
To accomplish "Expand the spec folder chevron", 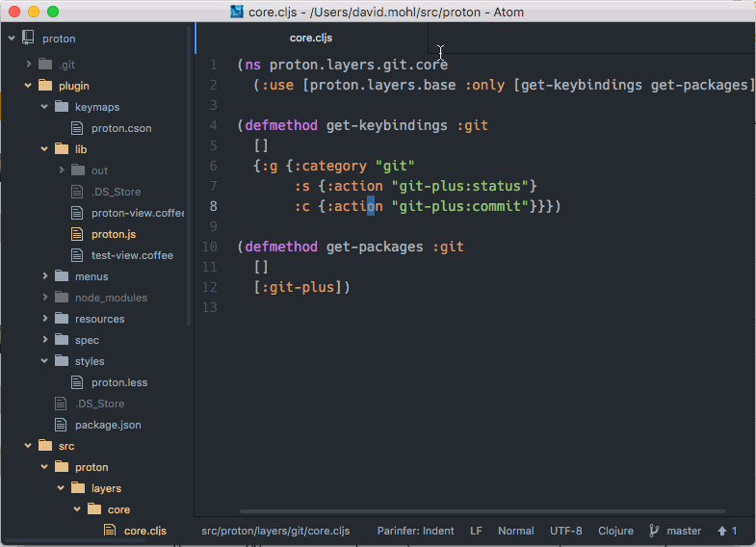I will (45, 339).
